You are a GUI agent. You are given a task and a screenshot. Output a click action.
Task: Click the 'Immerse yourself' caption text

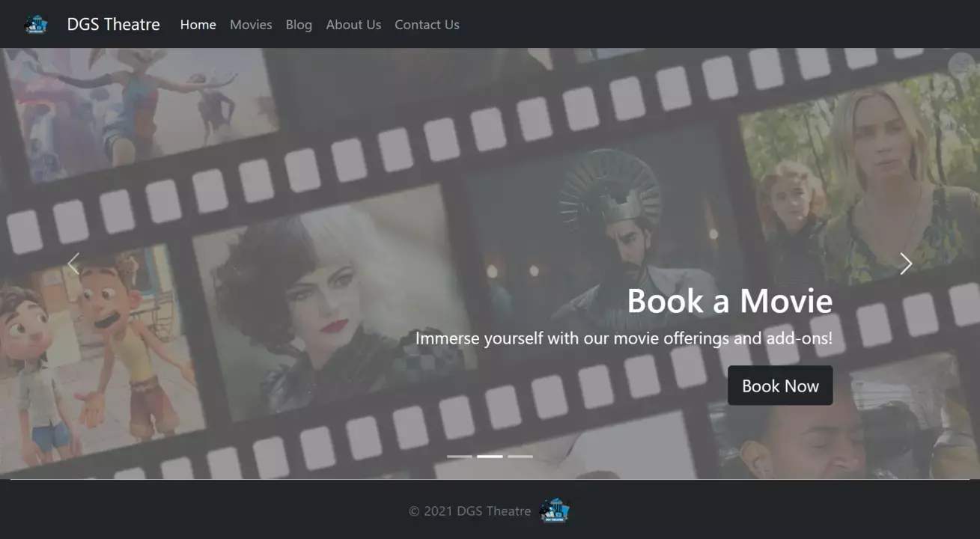click(x=624, y=338)
